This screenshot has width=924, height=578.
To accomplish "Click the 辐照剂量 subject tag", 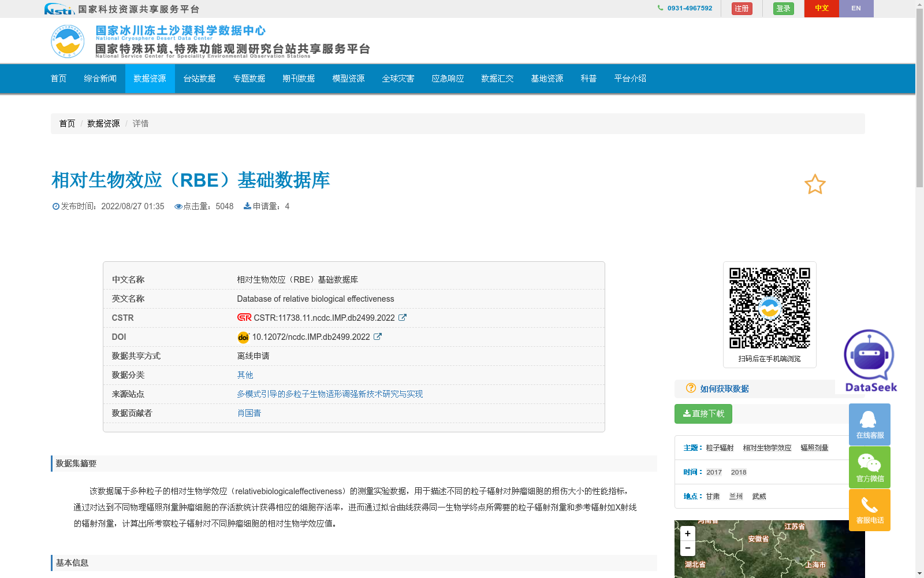I will pyautogui.click(x=814, y=448).
